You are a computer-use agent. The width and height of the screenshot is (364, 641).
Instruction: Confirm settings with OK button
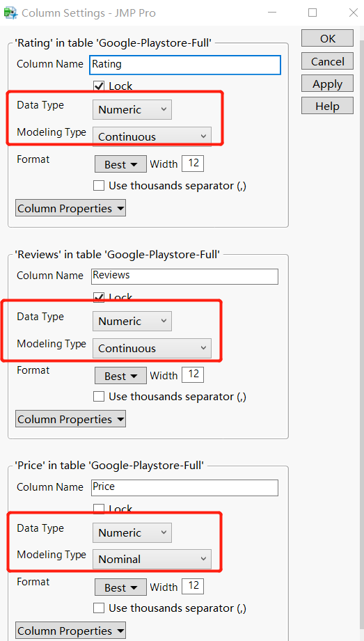(327, 38)
